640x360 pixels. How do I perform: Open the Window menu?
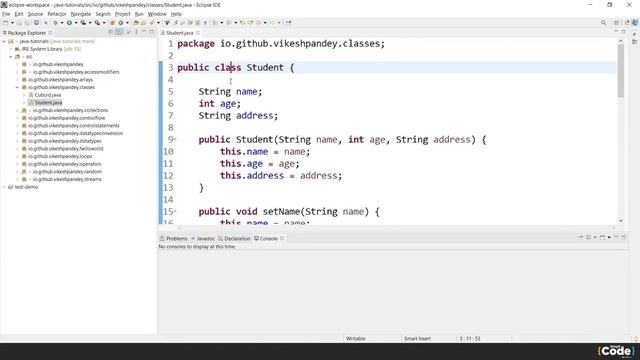point(157,14)
